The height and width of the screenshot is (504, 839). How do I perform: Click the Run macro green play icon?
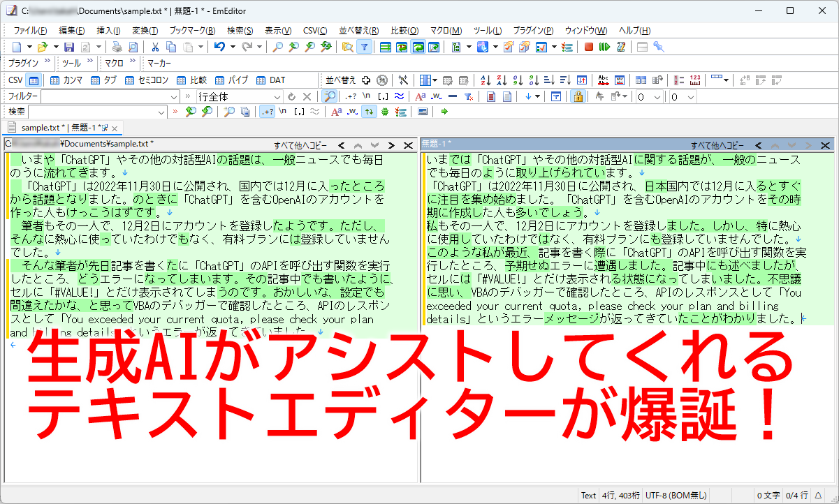point(604,47)
